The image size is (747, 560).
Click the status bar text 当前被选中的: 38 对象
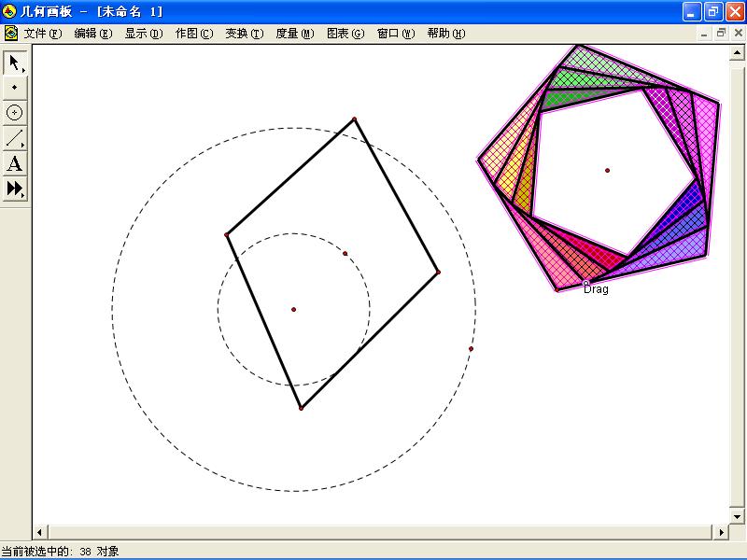click(60, 552)
